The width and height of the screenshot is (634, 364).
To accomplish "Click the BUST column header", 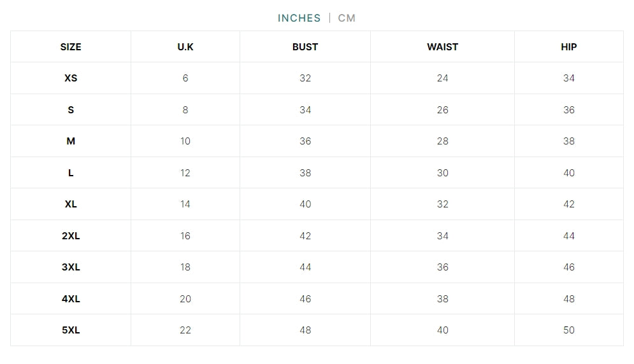I will pos(305,47).
